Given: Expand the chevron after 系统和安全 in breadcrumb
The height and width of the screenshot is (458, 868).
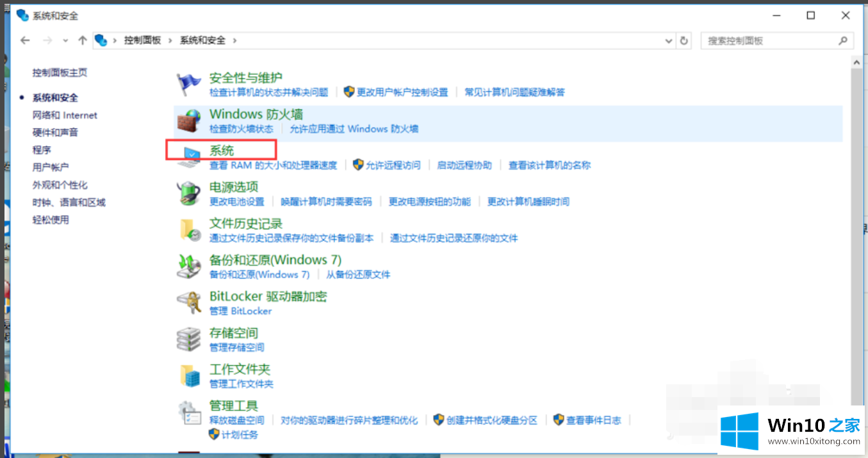Looking at the screenshot, I should 234,40.
